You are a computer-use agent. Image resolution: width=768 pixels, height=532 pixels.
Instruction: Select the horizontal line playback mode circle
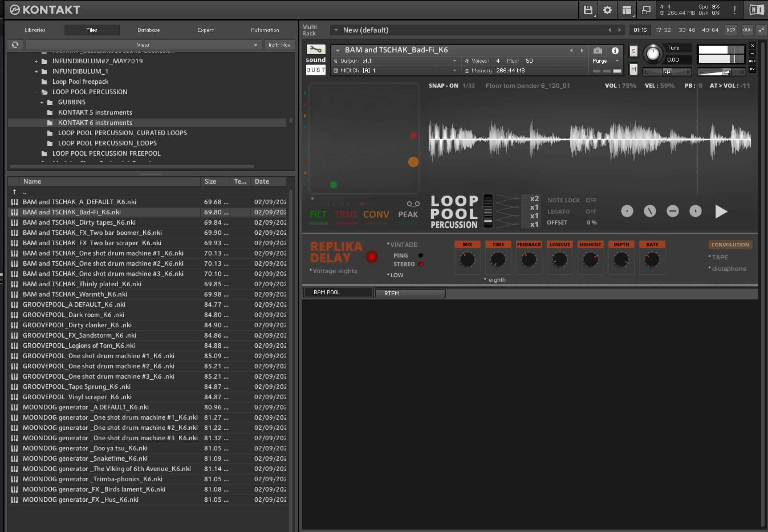tap(672, 211)
